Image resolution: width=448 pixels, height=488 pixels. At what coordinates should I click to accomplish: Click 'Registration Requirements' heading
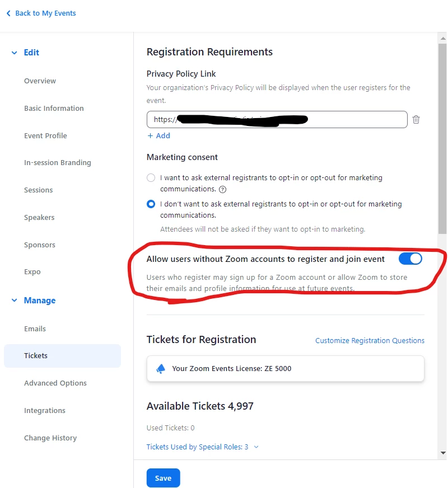(x=209, y=52)
